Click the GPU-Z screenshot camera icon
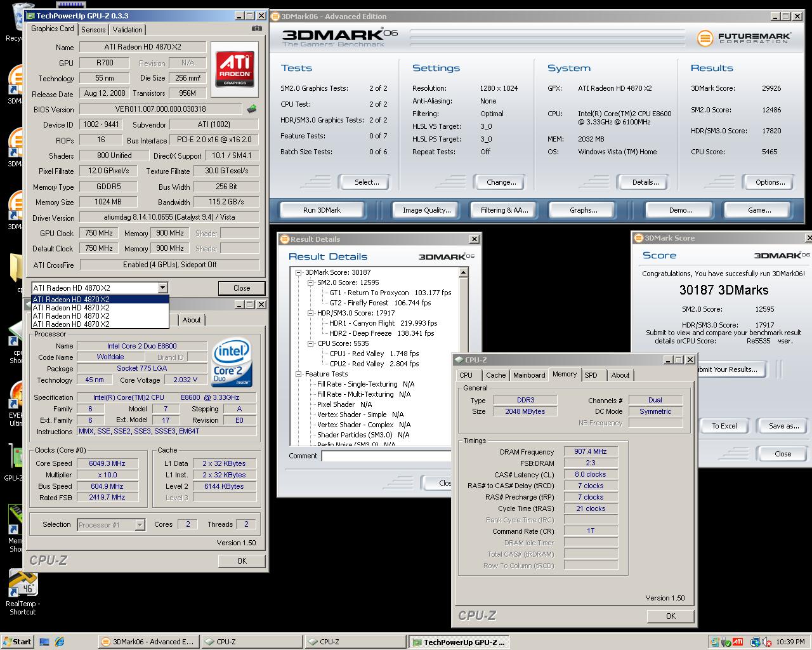This screenshot has width=812, height=650. (x=256, y=29)
